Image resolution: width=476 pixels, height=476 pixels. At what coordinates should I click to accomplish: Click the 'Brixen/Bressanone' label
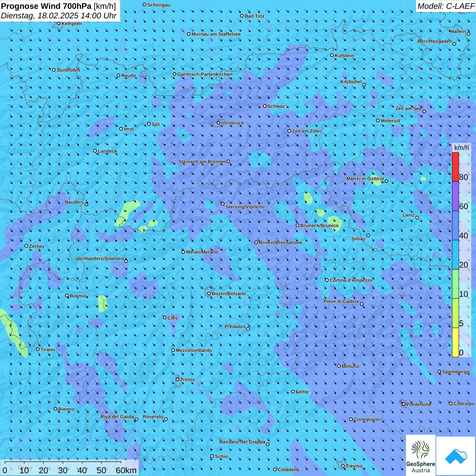point(280,242)
